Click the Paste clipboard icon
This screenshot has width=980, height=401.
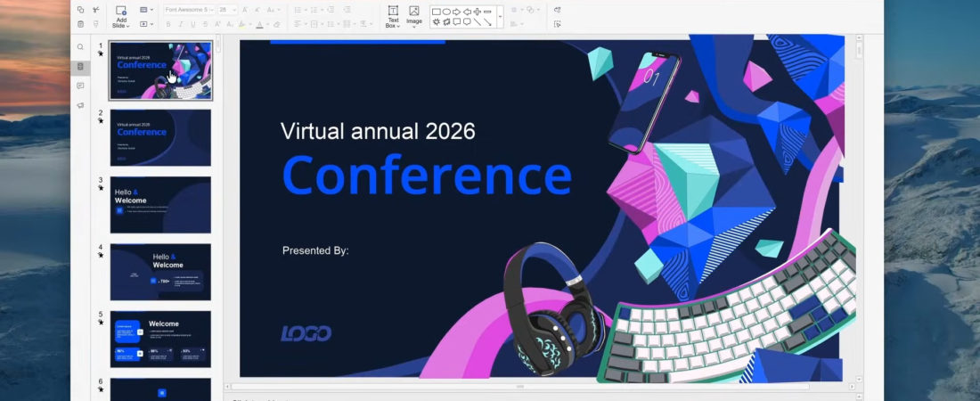(x=80, y=24)
